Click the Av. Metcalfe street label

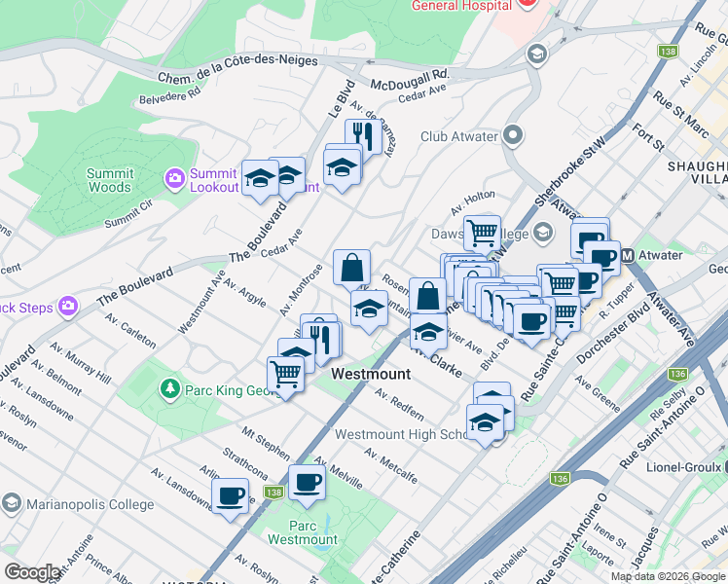[391, 465]
